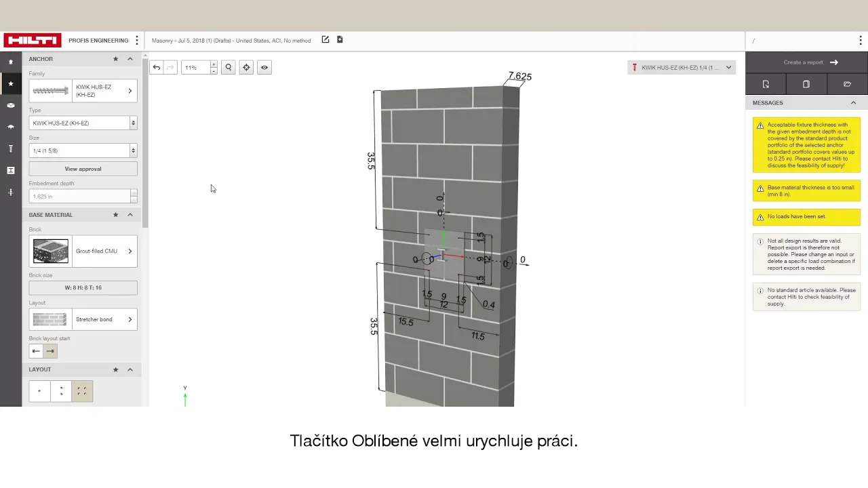Screen dimensions: 868x488
Task: Select the four-anchor layout
Action: click(x=82, y=391)
